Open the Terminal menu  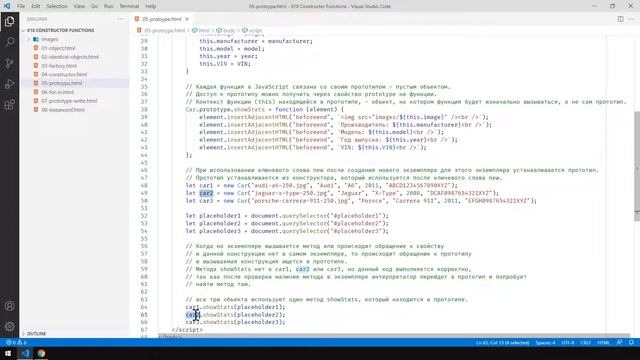pyautogui.click(x=129, y=6)
